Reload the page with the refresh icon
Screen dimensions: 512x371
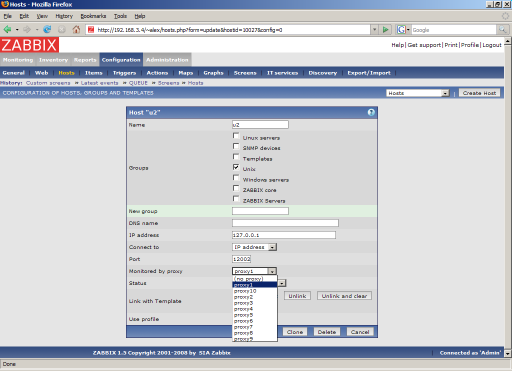47,30
